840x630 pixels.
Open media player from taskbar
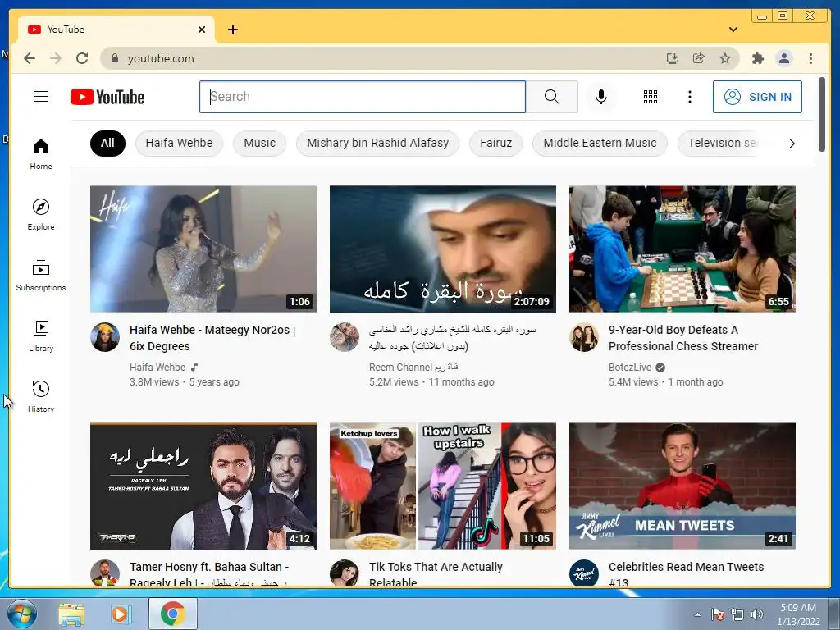tap(121, 614)
